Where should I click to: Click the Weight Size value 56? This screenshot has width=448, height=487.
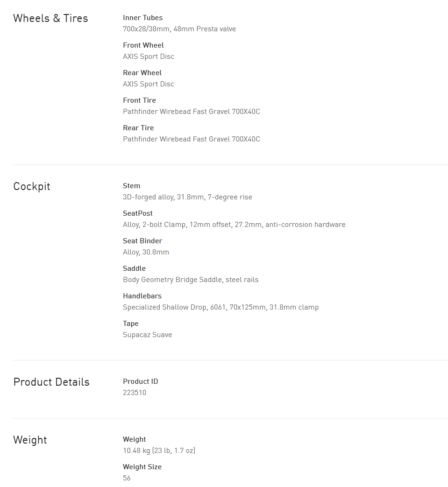pos(127,478)
